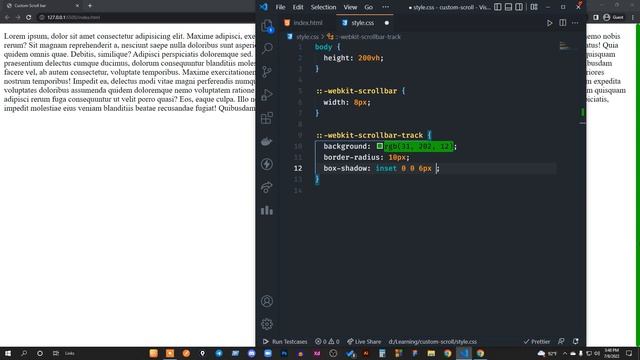Screen dimensions: 640x360
Task: Open the lightning bolt icon in the activity bar
Action: 267,164
